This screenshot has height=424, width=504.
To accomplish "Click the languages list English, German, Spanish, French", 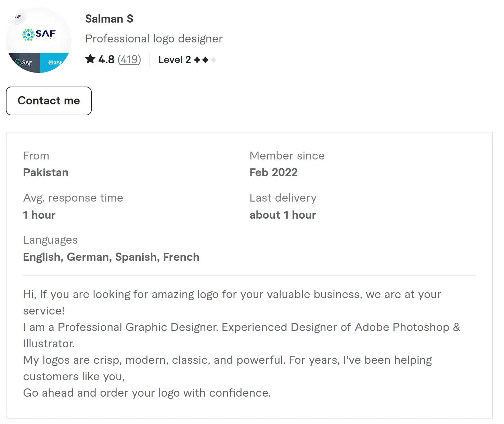I will click(x=111, y=257).
